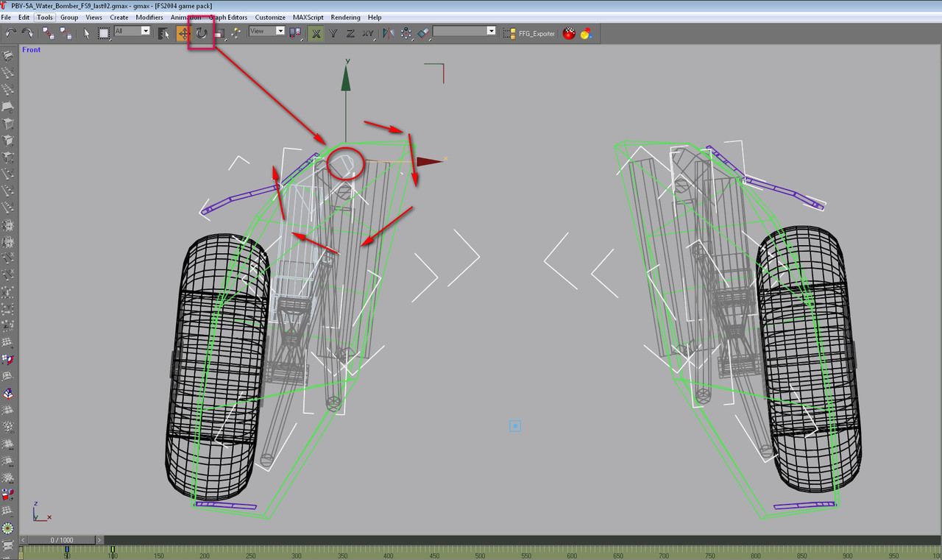Click the Undo arrow in the toolbar
The image size is (942, 560).
[11, 33]
